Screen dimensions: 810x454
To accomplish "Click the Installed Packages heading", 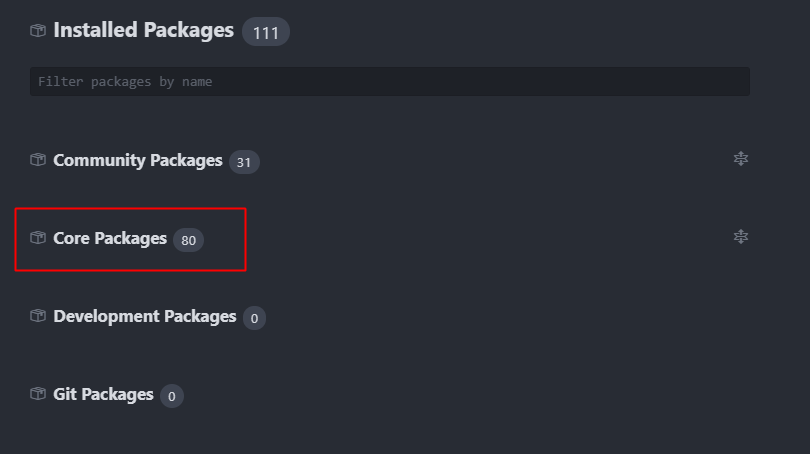I will pos(144,30).
